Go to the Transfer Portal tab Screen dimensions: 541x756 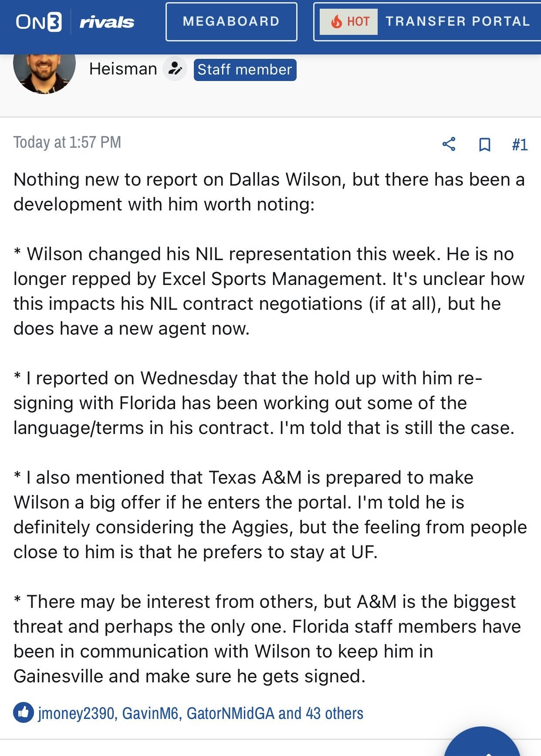457,21
